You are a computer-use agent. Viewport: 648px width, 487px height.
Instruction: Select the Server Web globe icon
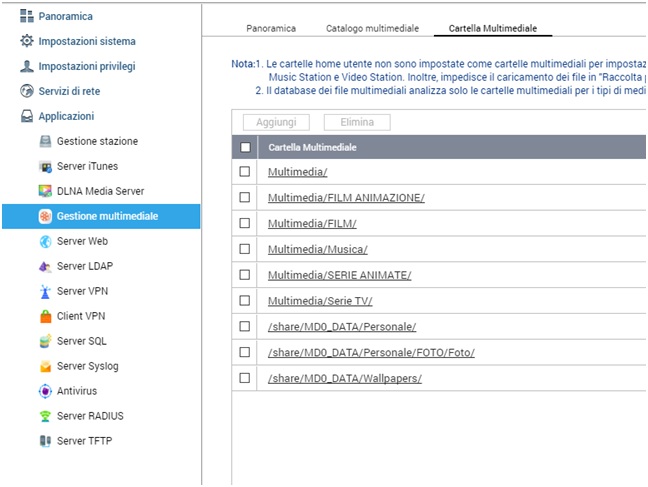(45, 241)
